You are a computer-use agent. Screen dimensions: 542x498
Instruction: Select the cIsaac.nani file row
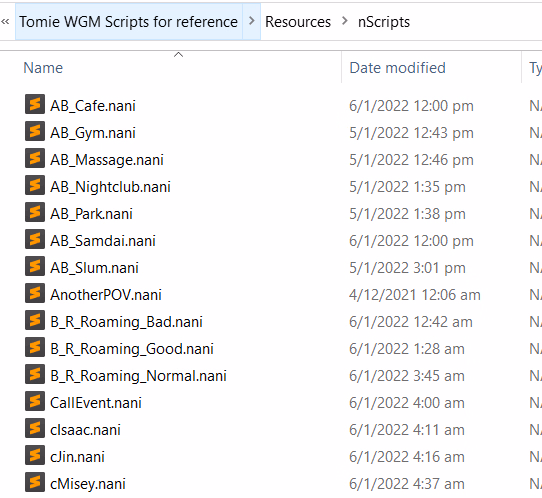click(271, 430)
